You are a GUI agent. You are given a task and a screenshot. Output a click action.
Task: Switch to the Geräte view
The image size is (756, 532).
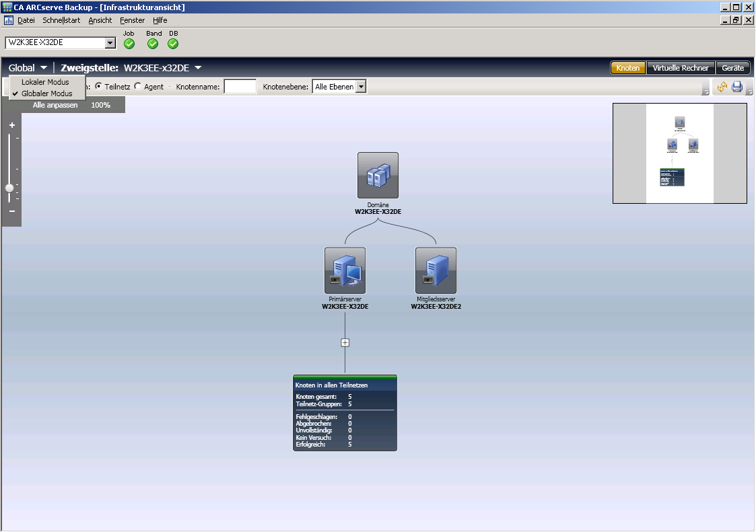(x=732, y=68)
